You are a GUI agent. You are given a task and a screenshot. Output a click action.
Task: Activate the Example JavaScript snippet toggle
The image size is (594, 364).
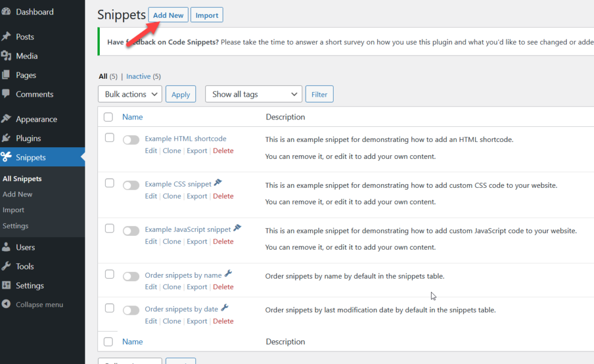pyautogui.click(x=131, y=231)
